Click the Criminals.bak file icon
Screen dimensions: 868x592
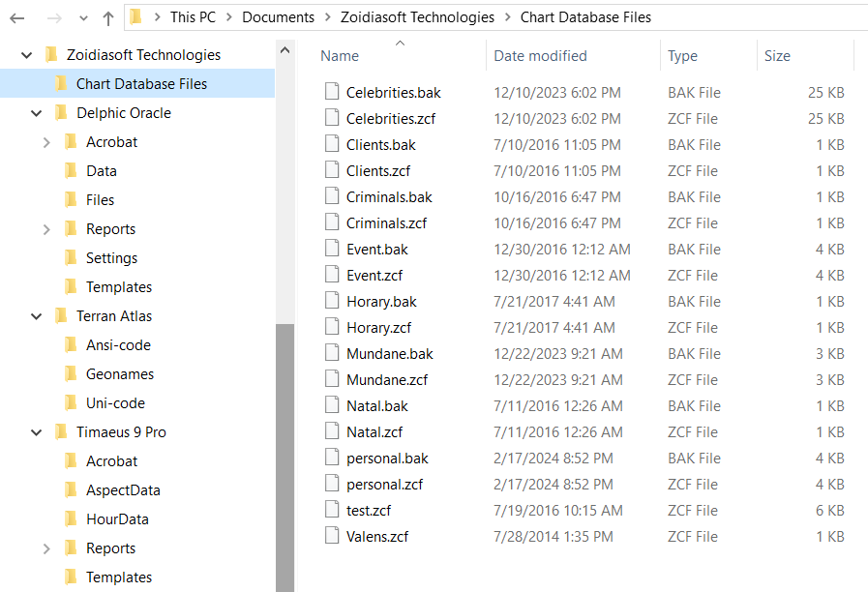click(332, 195)
